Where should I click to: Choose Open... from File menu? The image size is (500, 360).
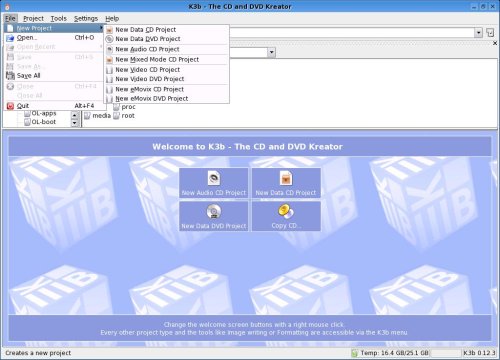(x=54, y=38)
